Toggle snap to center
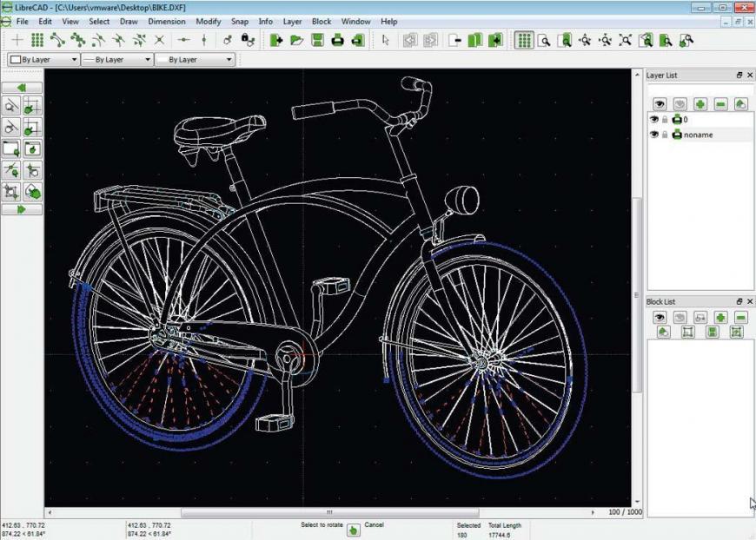Image resolution: width=756 pixels, height=540 pixels. [98, 40]
